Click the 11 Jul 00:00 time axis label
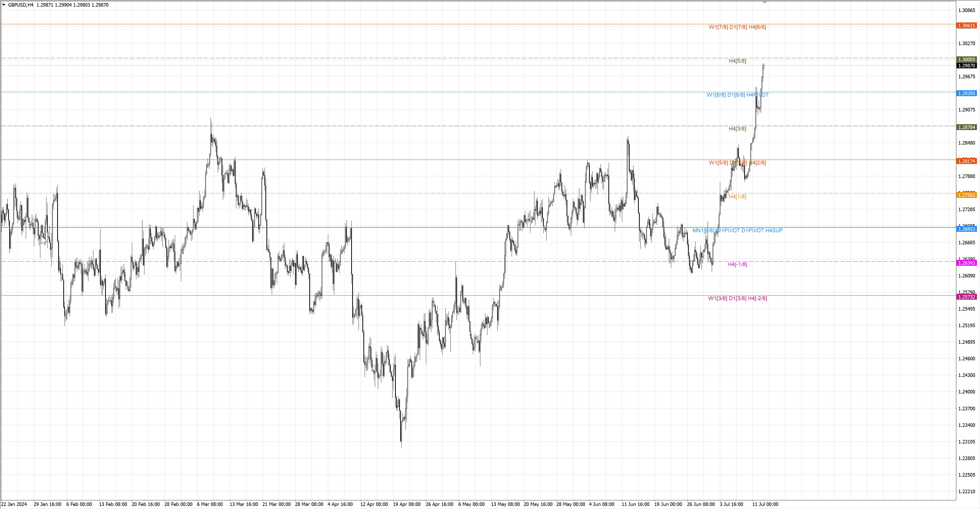The height and width of the screenshot is (509, 980). pos(765,504)
